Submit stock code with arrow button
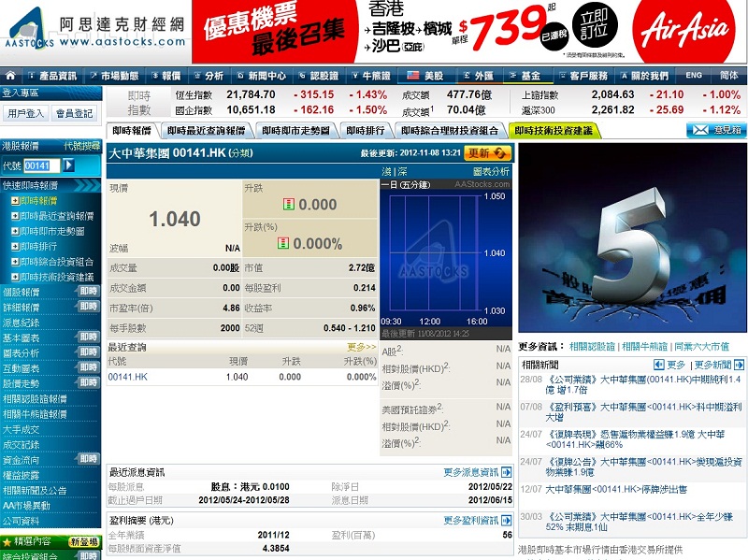The width and height of the screenshot is (748, 560). pyautogui.click(x=69, y=165)
